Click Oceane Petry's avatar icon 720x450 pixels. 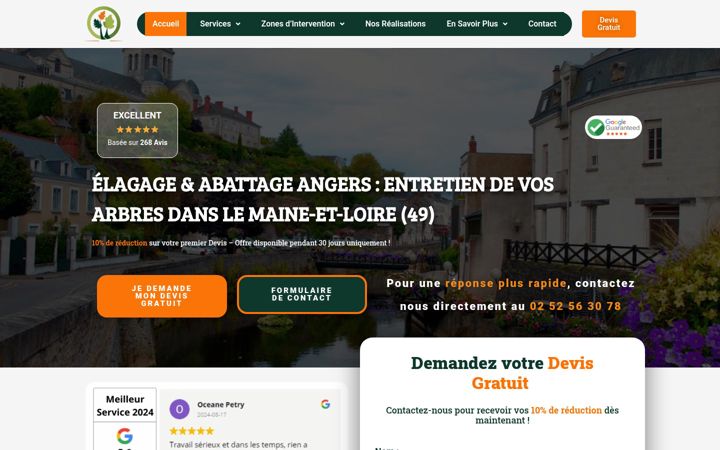coord(180,409)
